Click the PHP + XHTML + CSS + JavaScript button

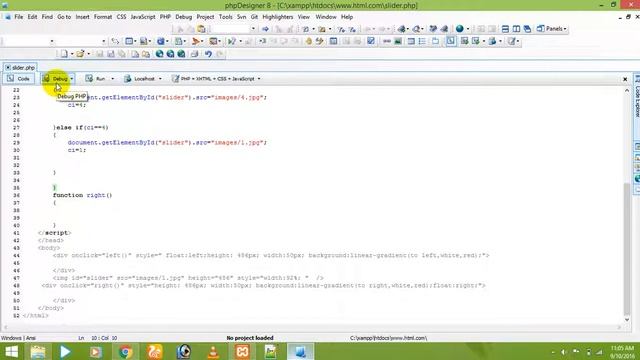[x=213, y=78]
